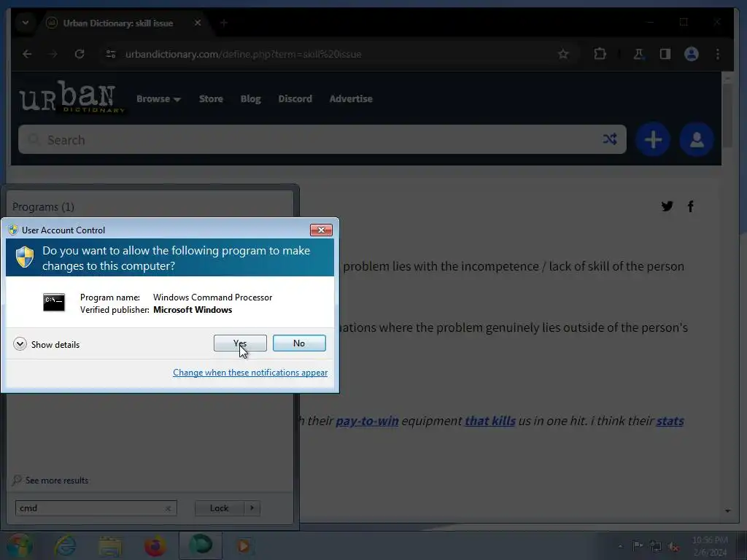Click the UAC shield icon in header
The width and height of the screenshot is (747, 560).
(x=25, y=257)
